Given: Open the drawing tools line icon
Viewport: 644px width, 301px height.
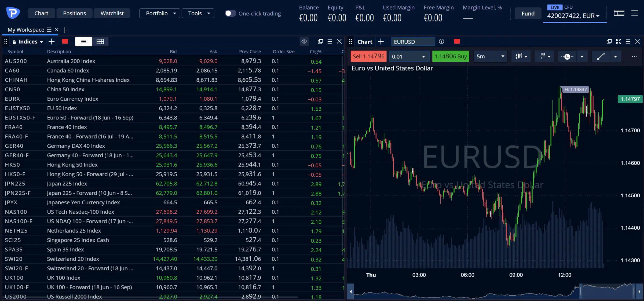Looking at the screenshot, I should tap(601, 56).
